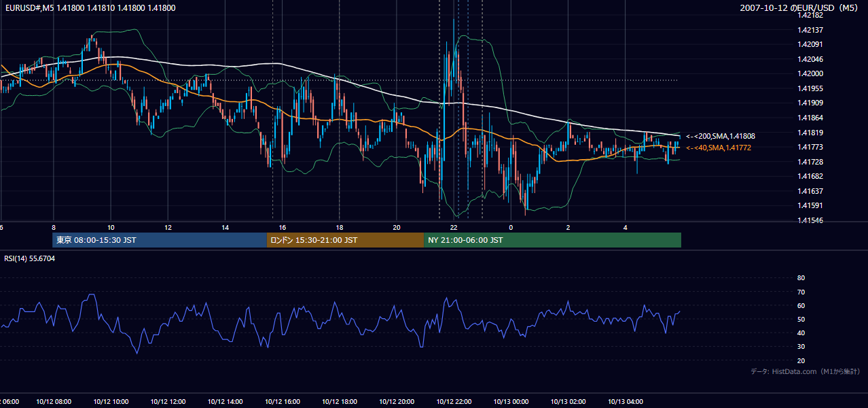The height and width of the screenshot is (408, 868).
Task: Click the 10/12 20:00 time label
Action: [397, 401]
